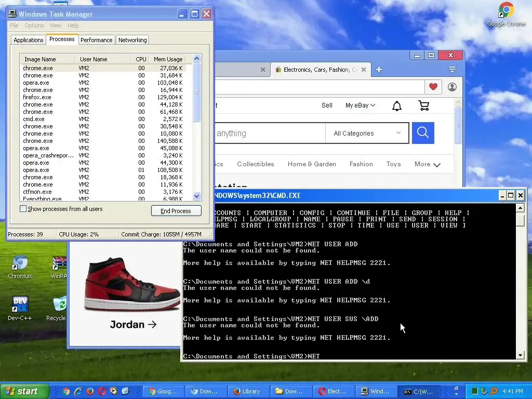The width and height of the screenshot is (532, 399).
Task: Open the All Categories dropdown
Action: (367, 134)
